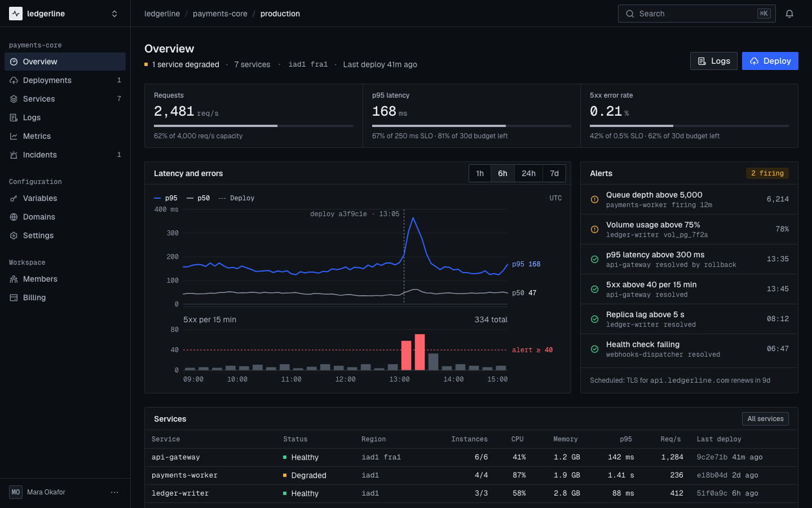
Task: Click the 2 firing alerts badge
Action: click(767, 173)
